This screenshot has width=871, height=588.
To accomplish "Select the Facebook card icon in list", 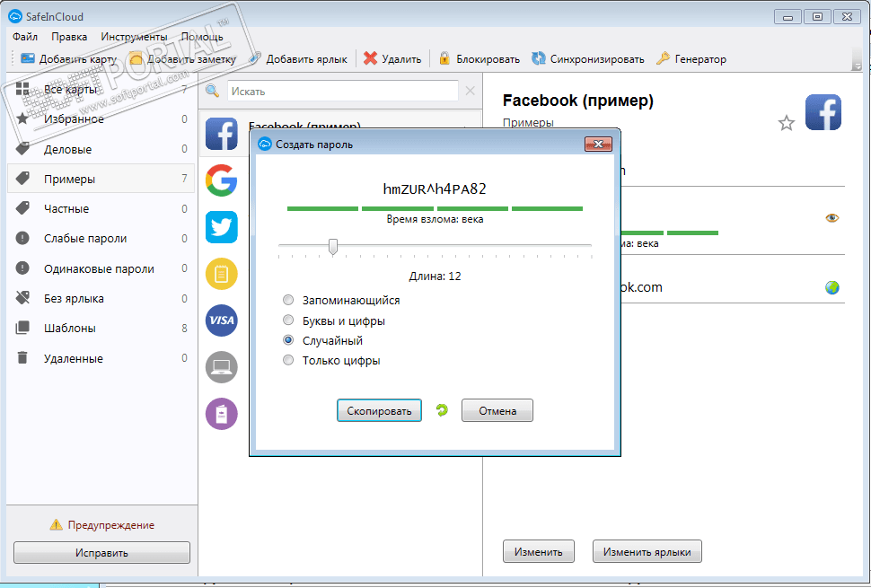I will (222, 134).
